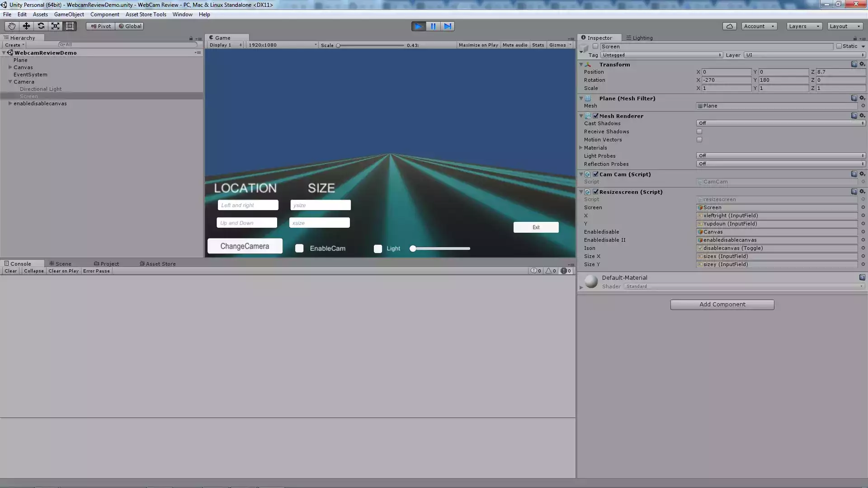Select the Move tool icon
This screenshot has height=488, width=868.
point(26,26)
